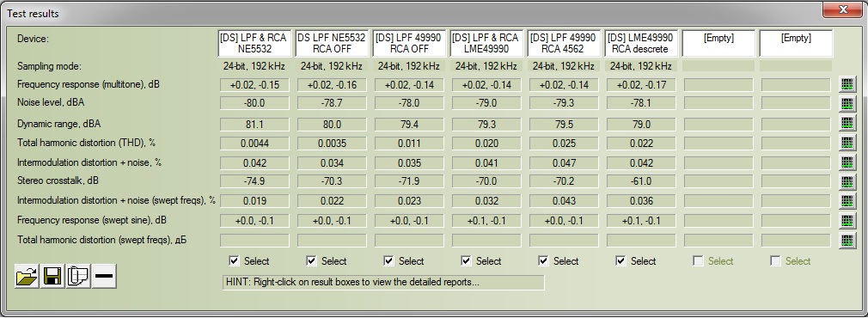
Task: Click IMD + noise value 0.034
Action: pos(332,163)
